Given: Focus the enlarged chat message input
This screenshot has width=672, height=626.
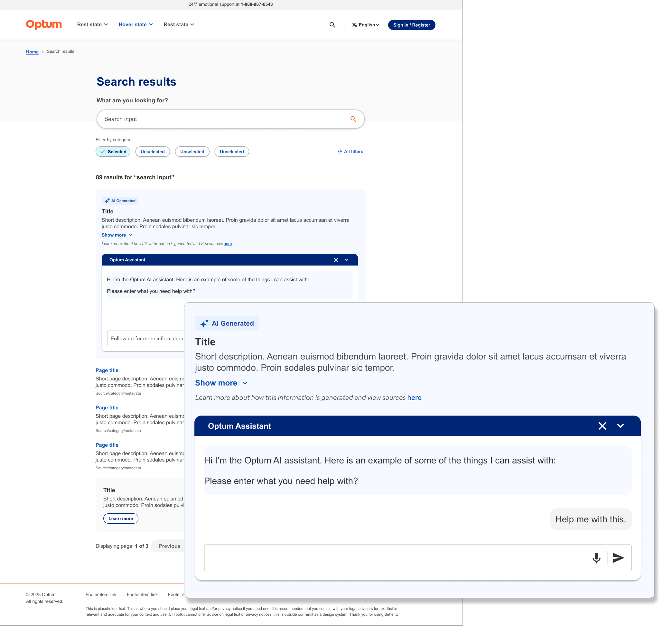Looking at the screenshot, I should pyautogui.click(x=418, y=558).
